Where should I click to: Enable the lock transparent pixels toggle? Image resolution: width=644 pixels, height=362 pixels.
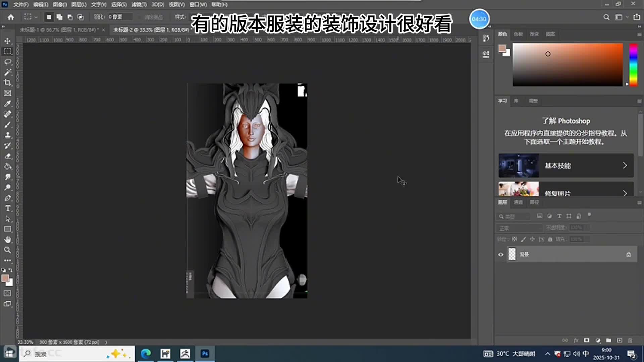click(514, 239)
